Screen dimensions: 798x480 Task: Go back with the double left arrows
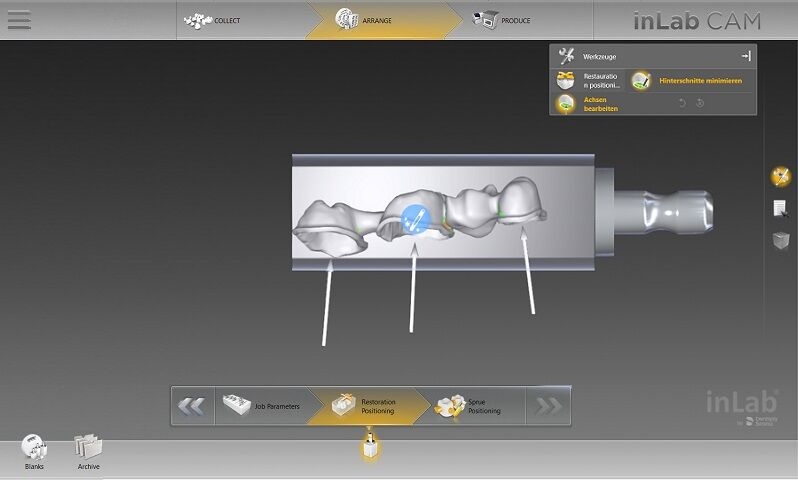(x=192, y=406)
